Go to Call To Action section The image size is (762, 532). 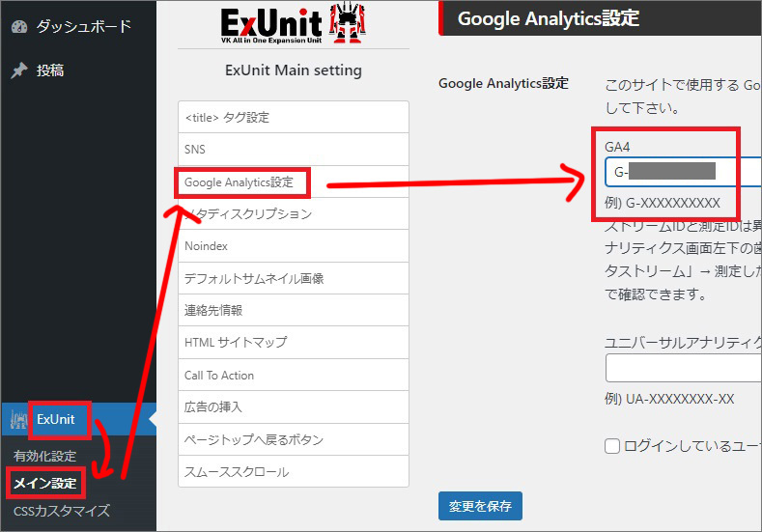pos(294,375)
